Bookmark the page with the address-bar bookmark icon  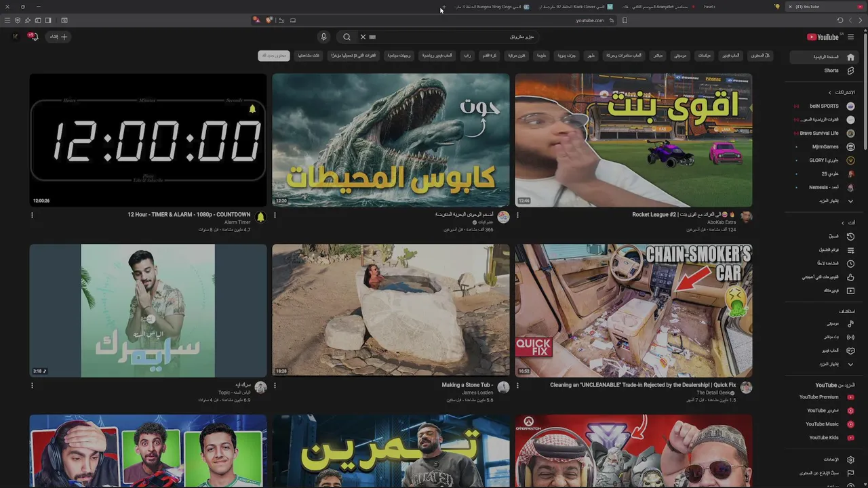click(x=625, y=20)
